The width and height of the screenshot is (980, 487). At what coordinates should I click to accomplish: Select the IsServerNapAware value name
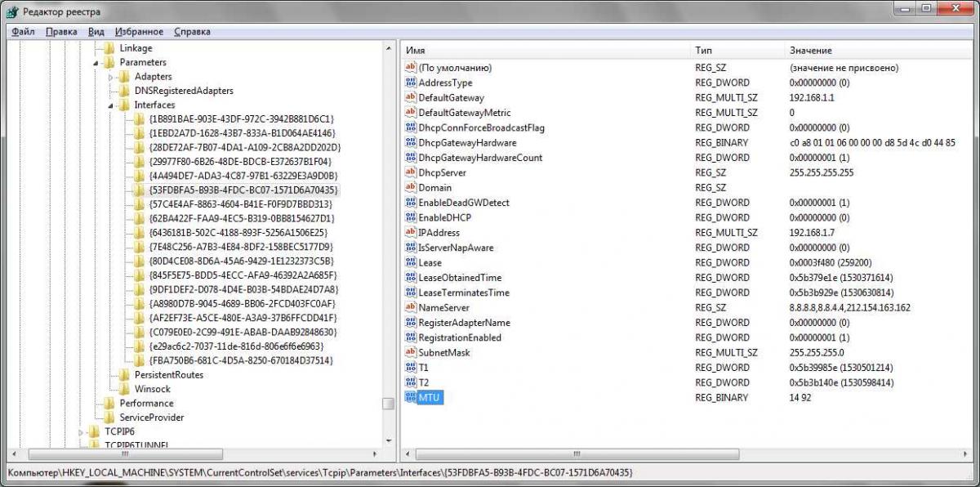point(456,248)
